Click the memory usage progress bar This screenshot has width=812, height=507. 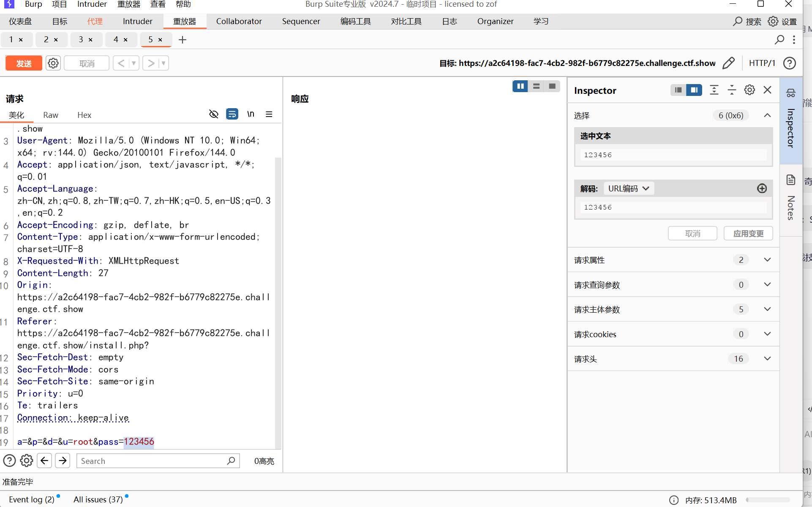(x=767, y=500)
